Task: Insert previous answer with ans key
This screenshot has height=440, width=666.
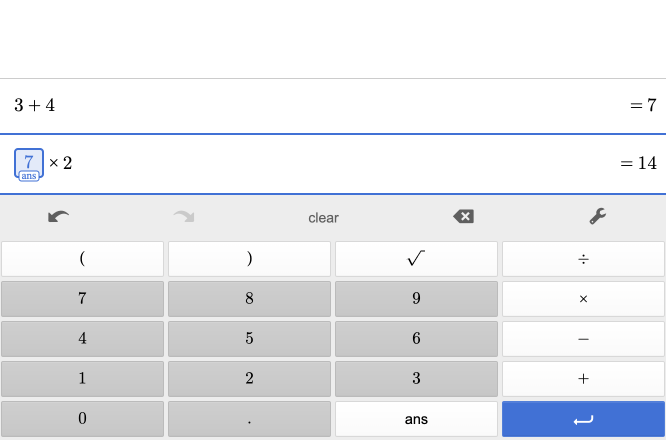Action: click(416, 419)
